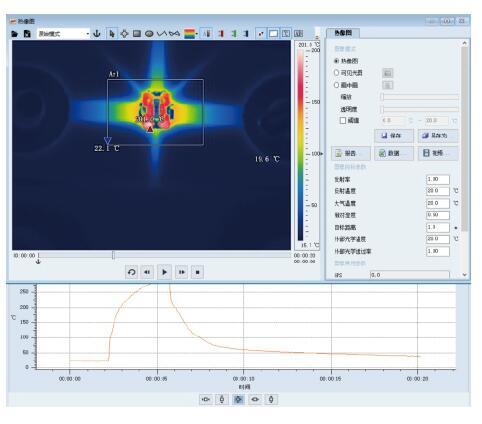Select the 可见光图 radio button
482x424 pixels.
point(336,73)
